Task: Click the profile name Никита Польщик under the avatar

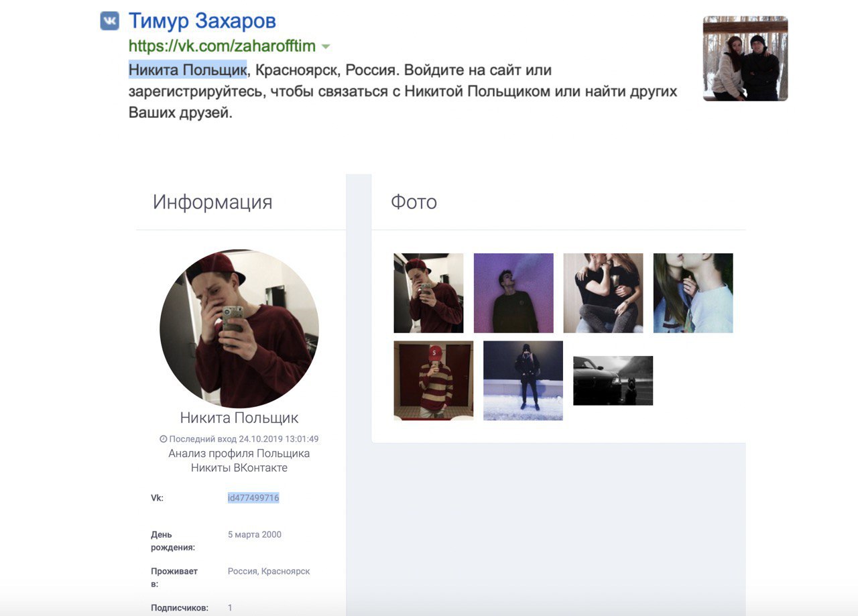Action: 239,418
